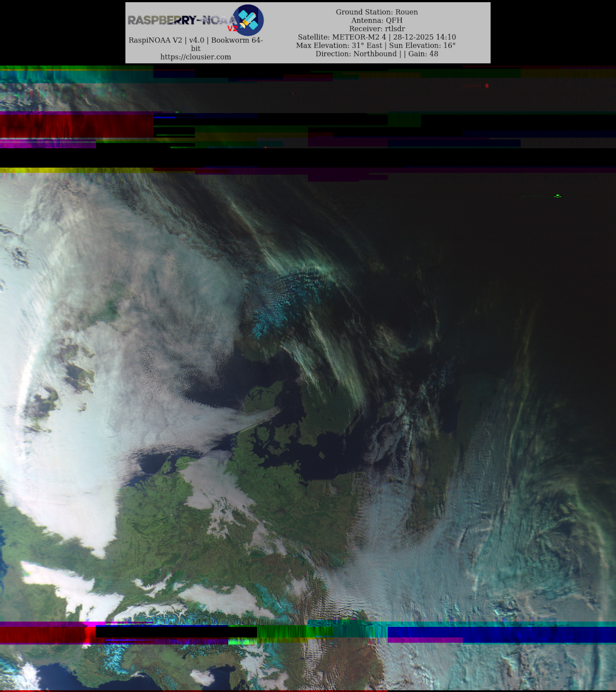616x692 pixels.
Task: Open the https://clousier.com link
Action: pyautogui.click(x=195, y=57)
